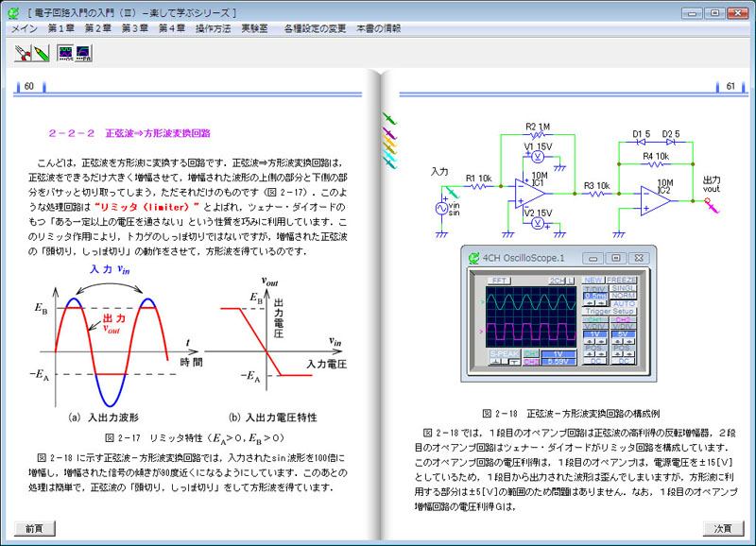
Task: Click the 4CH OscilloScope window title icon
Action: pyautogui.click(x=474, y=258)
